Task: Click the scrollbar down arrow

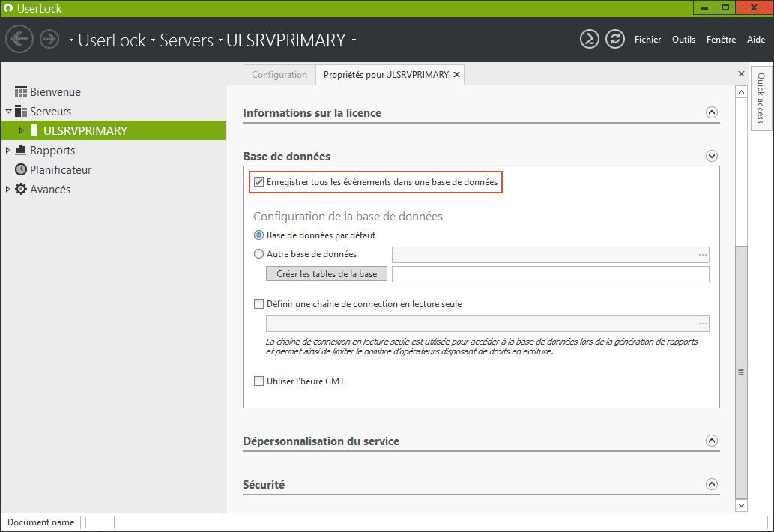Action: click(x=741, y=505)
